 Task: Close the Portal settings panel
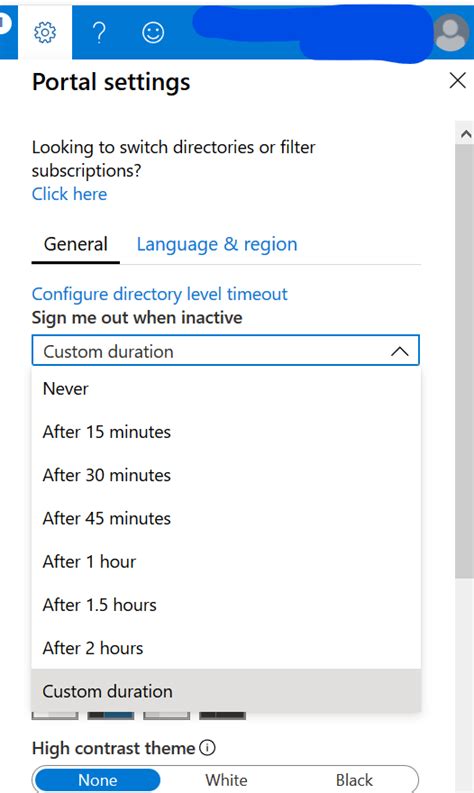[x=457, y=80]
